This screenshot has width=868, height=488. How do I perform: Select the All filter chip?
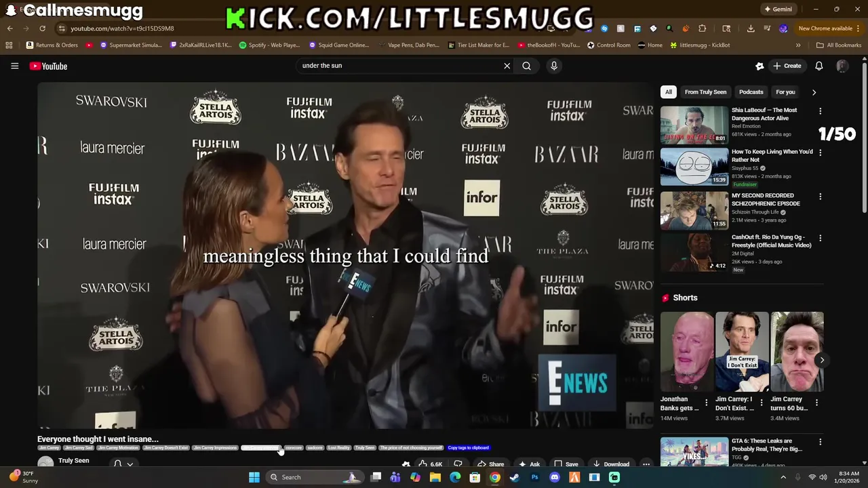tap(669, 92)
